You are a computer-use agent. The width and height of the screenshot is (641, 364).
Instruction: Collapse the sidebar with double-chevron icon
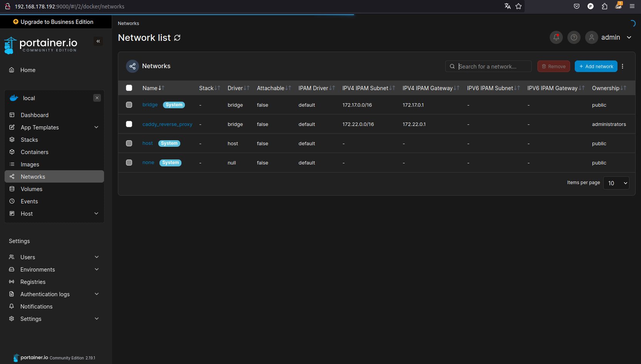98,41
